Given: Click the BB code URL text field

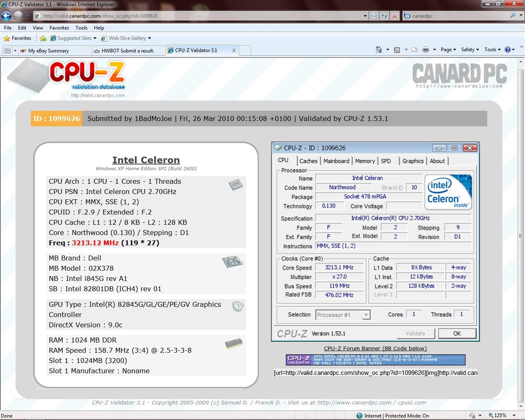Looking at the screenshot, I should [376, 373].
